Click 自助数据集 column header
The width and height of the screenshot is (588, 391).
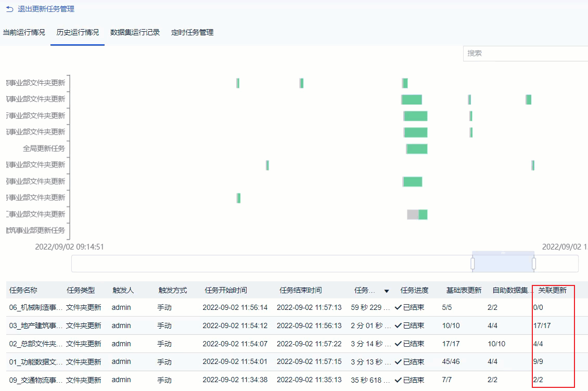tap(513, 290)
